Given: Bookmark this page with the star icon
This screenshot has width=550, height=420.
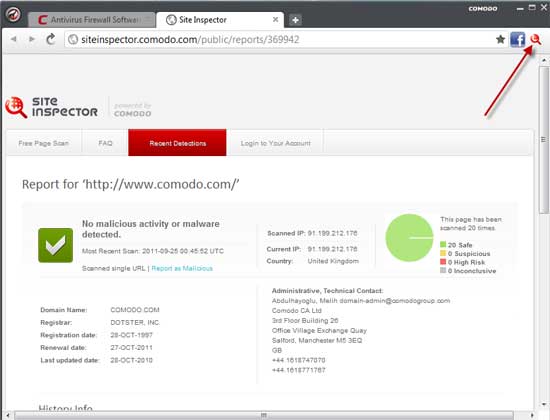Looking at the screenshot, I should [x=501, y=39].
